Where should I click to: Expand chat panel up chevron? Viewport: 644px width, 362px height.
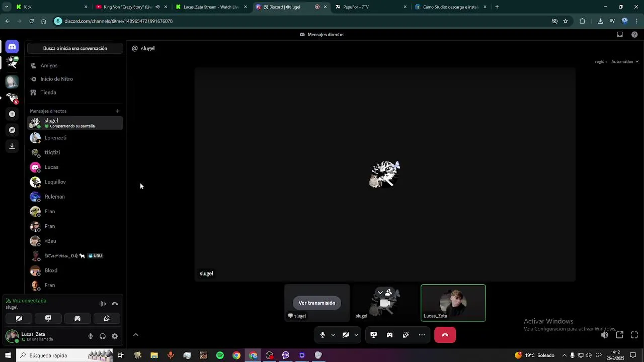[135, 335]
